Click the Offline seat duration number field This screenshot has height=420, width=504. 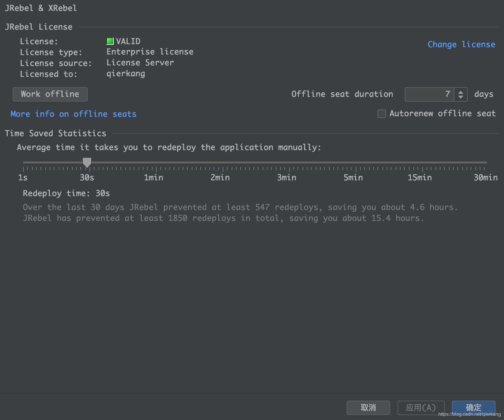[429, 94]
